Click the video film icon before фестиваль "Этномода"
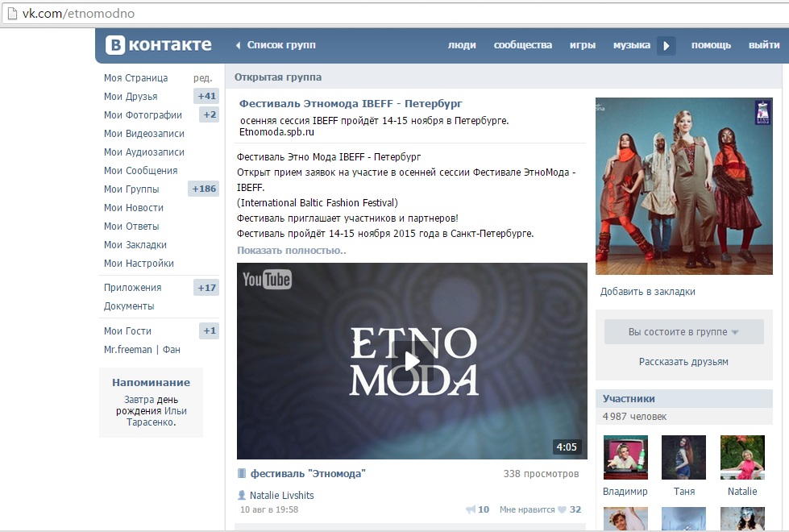 [242, 473]
